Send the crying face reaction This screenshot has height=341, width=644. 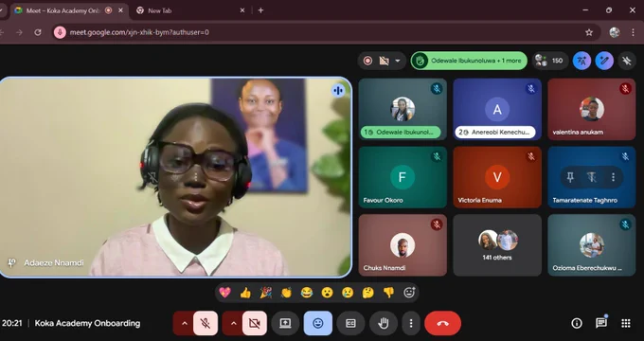348,293
